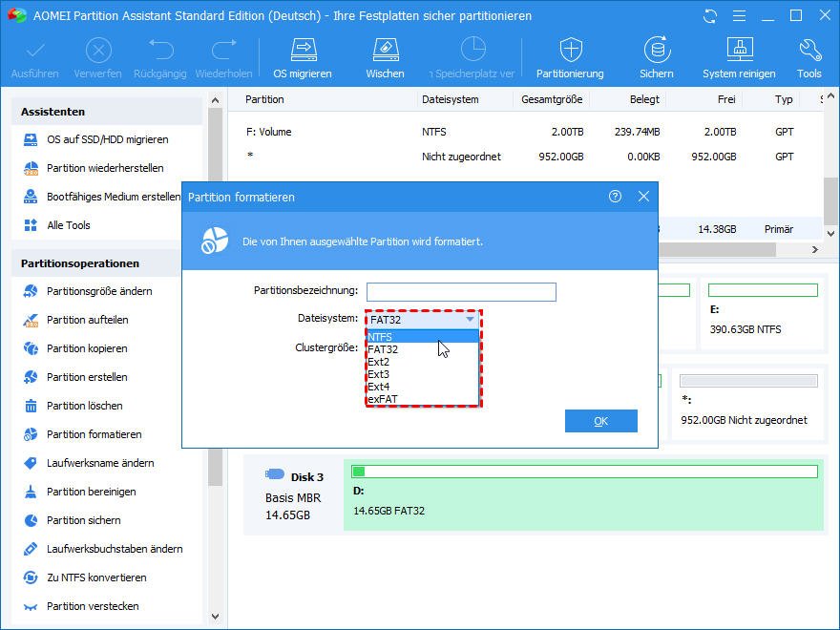The image size is (840, 630).
Task: Confirm formatting with the OK button
Action: tap(601, 421)
